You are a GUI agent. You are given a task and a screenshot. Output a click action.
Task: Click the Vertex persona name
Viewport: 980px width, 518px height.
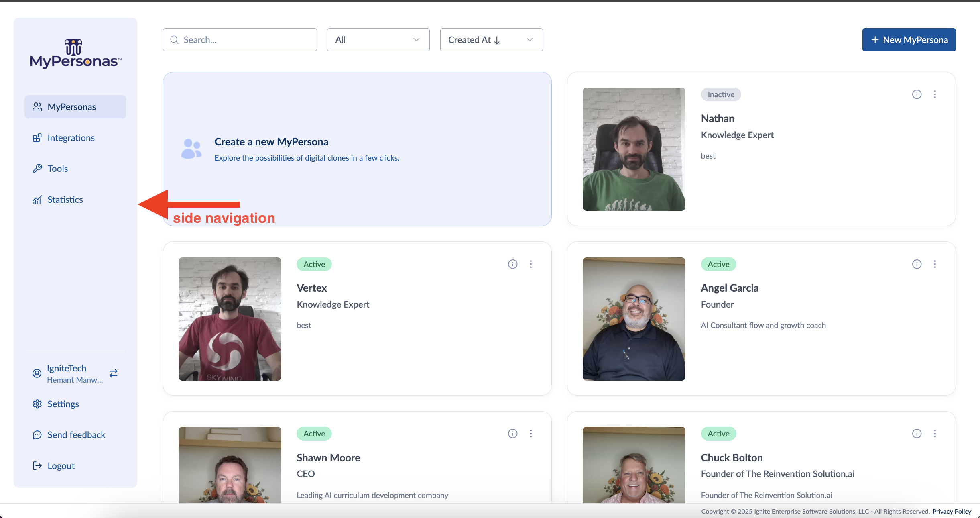coord(312,288)
